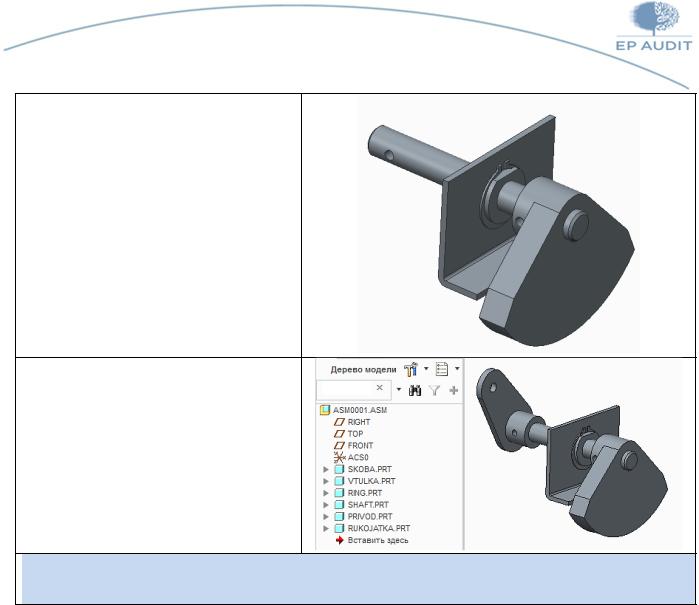Image resolution: width=699 pixels, height=605 pixels.
Task: Open the model tree settings tools icon
Action: tap(411, 369)
